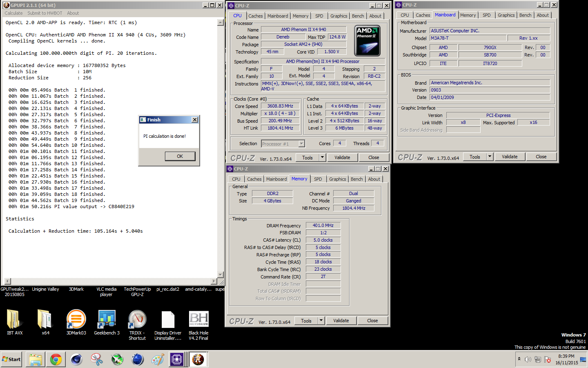Screen dimensions: 588x368
Task: Click the Start button
Action: click(x=11, y=359)
